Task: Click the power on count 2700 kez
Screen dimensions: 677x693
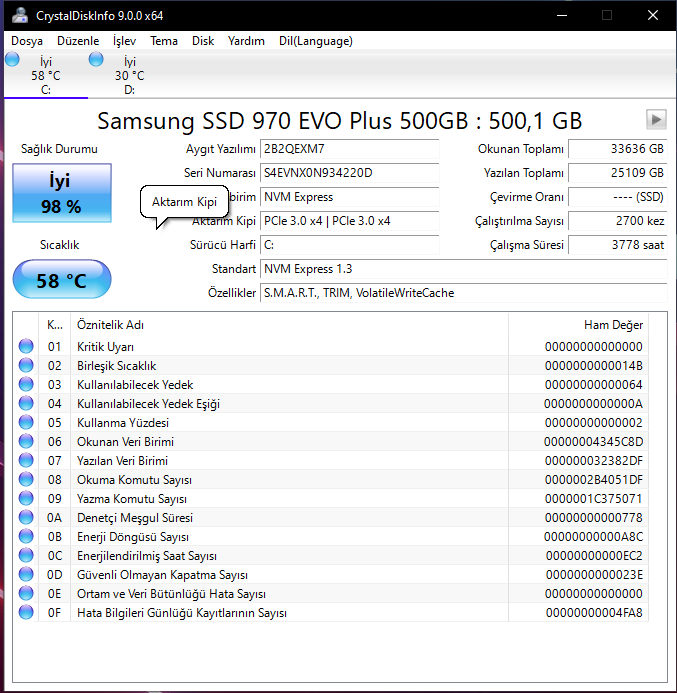Action: [617, 221]
